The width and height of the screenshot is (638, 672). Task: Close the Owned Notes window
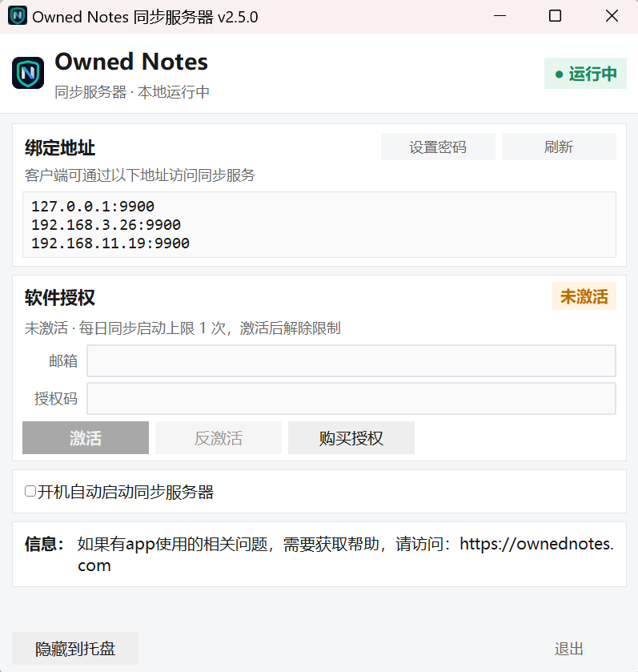coord(612,16)
